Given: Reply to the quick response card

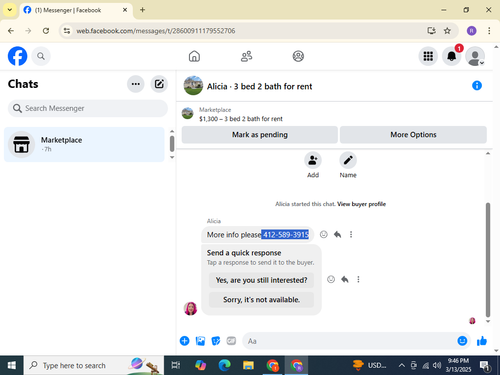Looking at the screenshot, I should click(345, 279).
